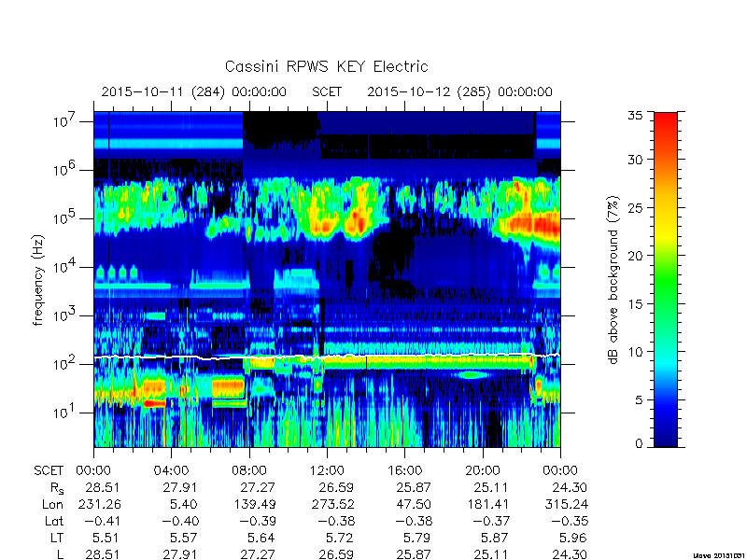Click the L row header
This screenshot has height=560, width=747.
click(60, 554)
